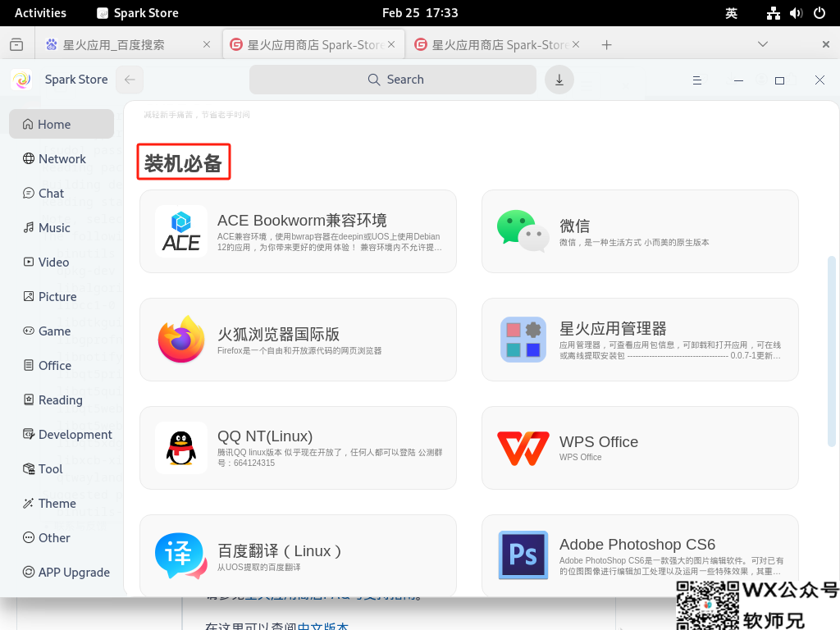Open the Video category

[62, 262]
